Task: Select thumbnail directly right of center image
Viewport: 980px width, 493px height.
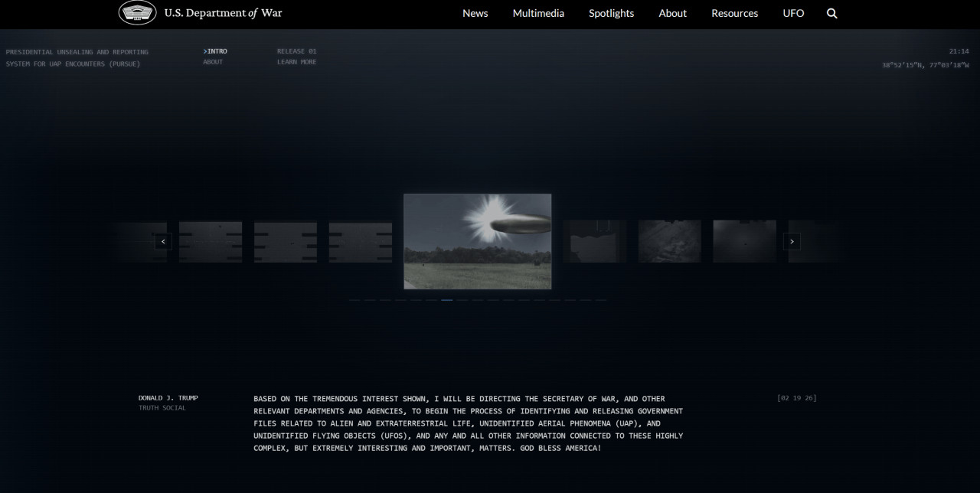Action: coord(595,242)
